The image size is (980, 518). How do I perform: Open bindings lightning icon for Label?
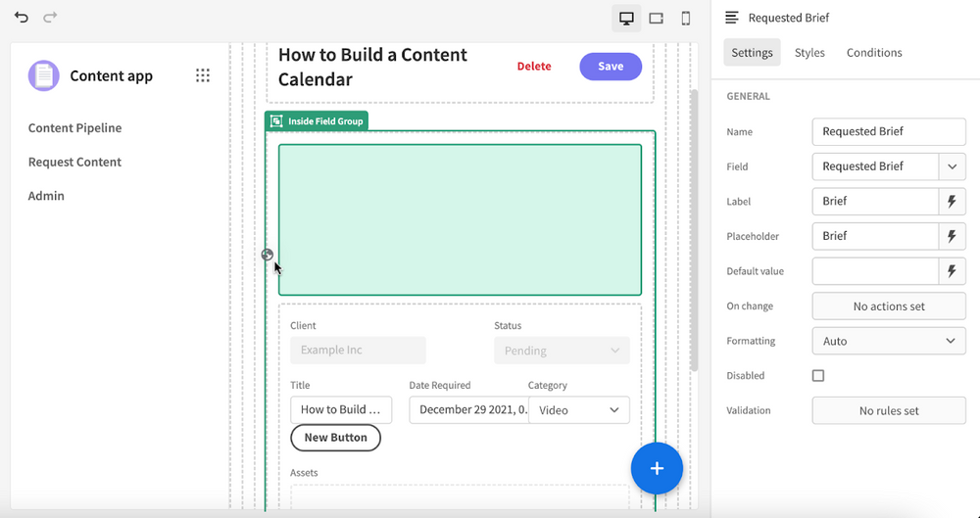(952, 201)
